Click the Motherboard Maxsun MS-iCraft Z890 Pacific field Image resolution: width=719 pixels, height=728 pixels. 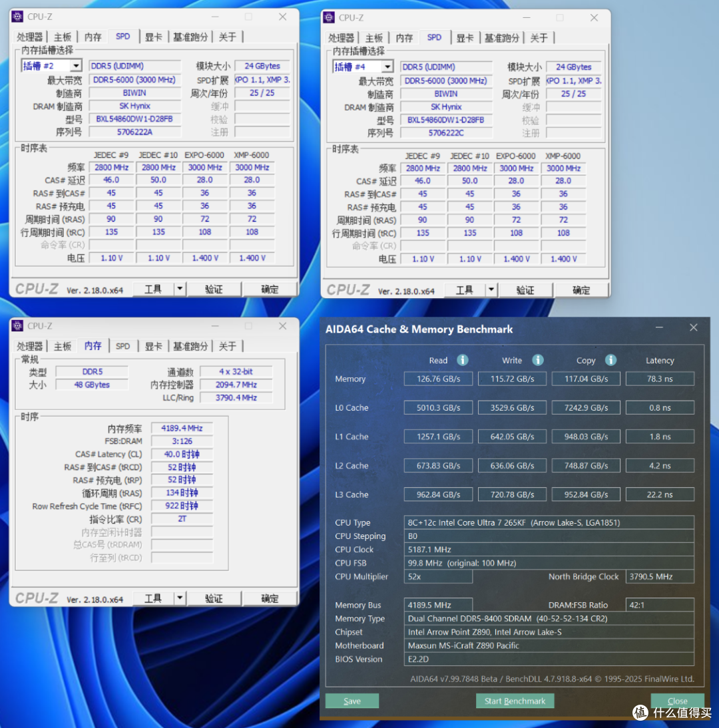[549, 645]
